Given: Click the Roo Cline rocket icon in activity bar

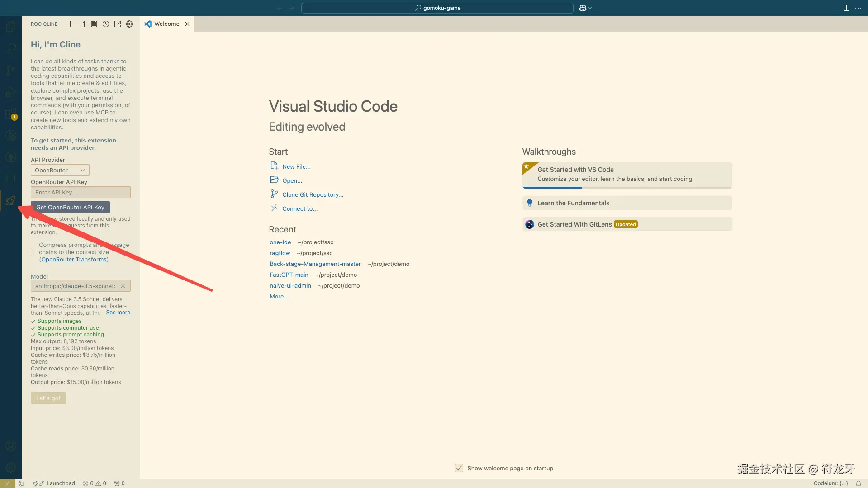Looking at the screenshot, I should click(x=11, y=200).
